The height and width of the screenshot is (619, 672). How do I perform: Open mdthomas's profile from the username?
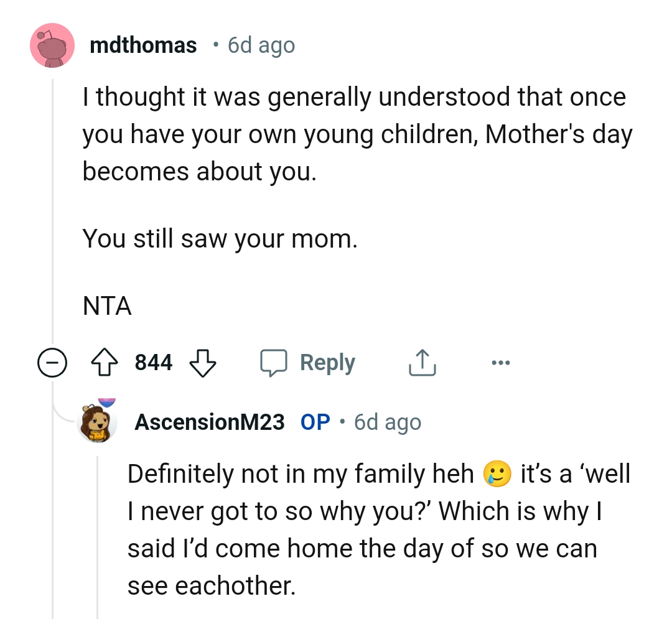coord(144,45)
